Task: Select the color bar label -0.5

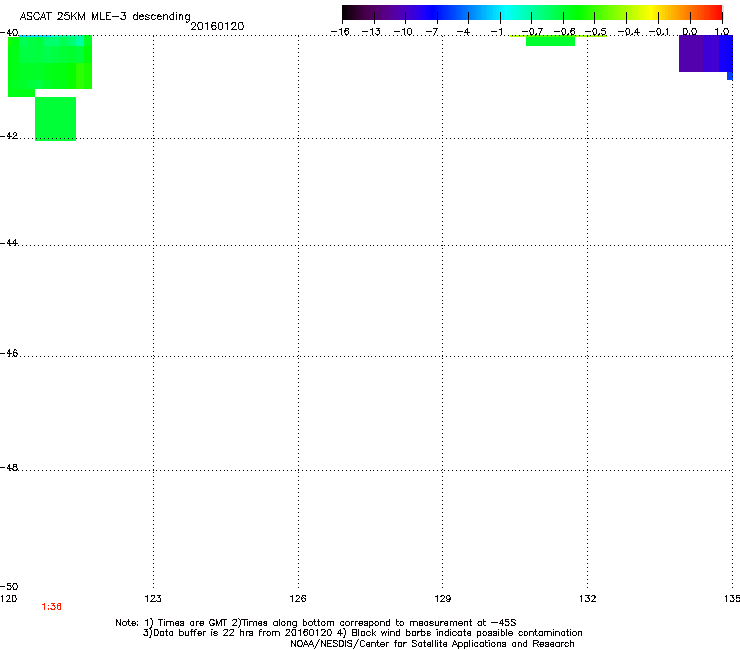Action: 596,32
